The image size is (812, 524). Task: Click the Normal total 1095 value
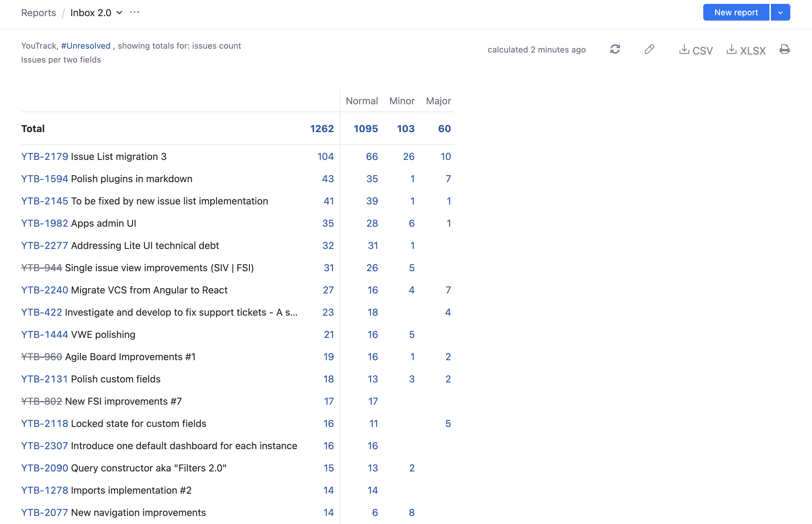click(366, 128)
